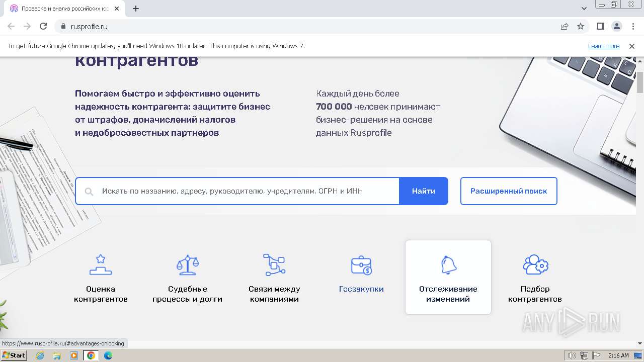The image size is (644, 362).
Task: Click the Связи между компаниями graph icon
Action: (x=274, y=264)
